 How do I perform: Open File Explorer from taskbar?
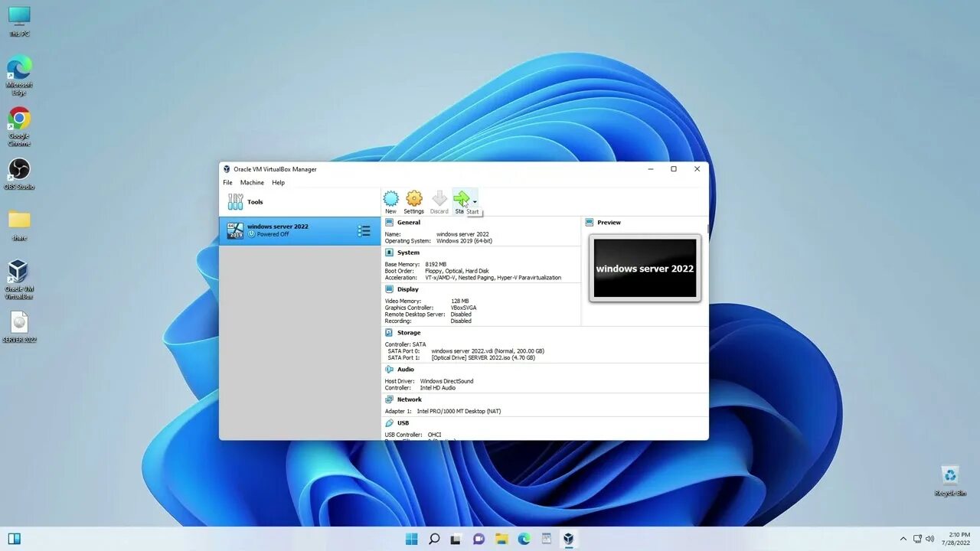(501, 539)
